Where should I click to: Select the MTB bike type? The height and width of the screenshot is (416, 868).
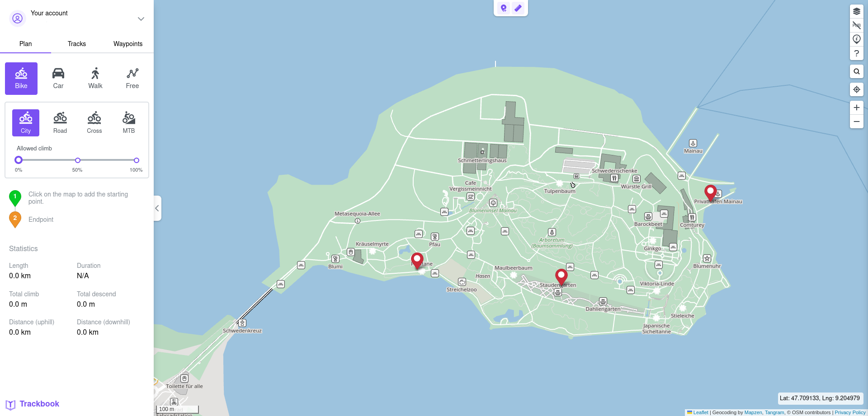(128, 122)
